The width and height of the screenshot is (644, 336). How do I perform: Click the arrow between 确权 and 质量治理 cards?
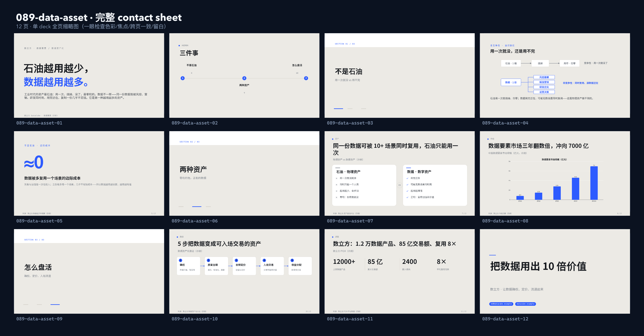203,266
